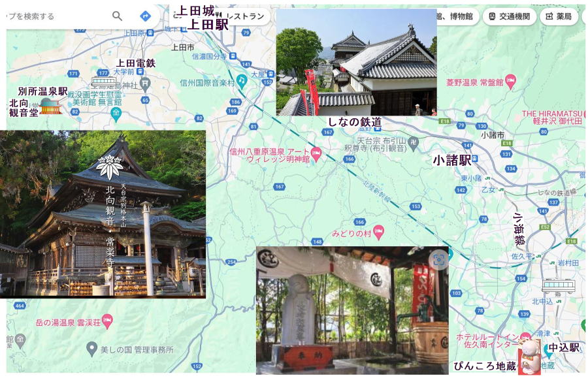
Task: Click the 生島足島神社 shrine icon
Action: tap(145, 83)
